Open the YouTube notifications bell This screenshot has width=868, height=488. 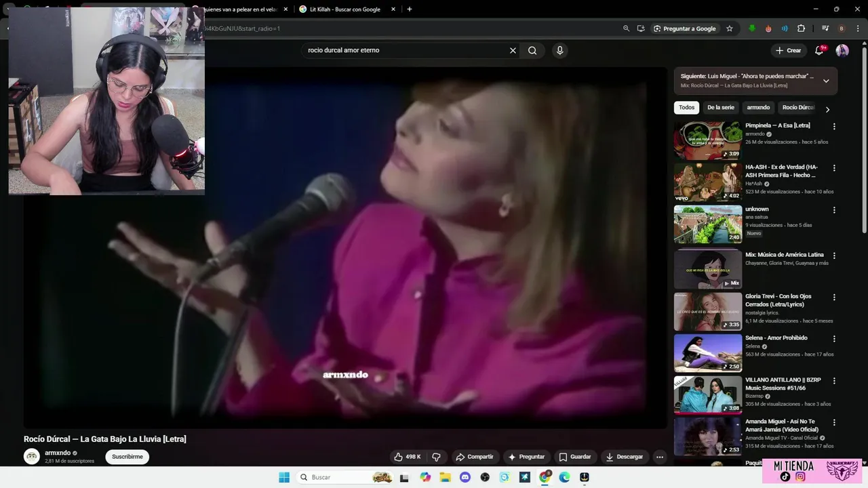[x=819, y=50]
